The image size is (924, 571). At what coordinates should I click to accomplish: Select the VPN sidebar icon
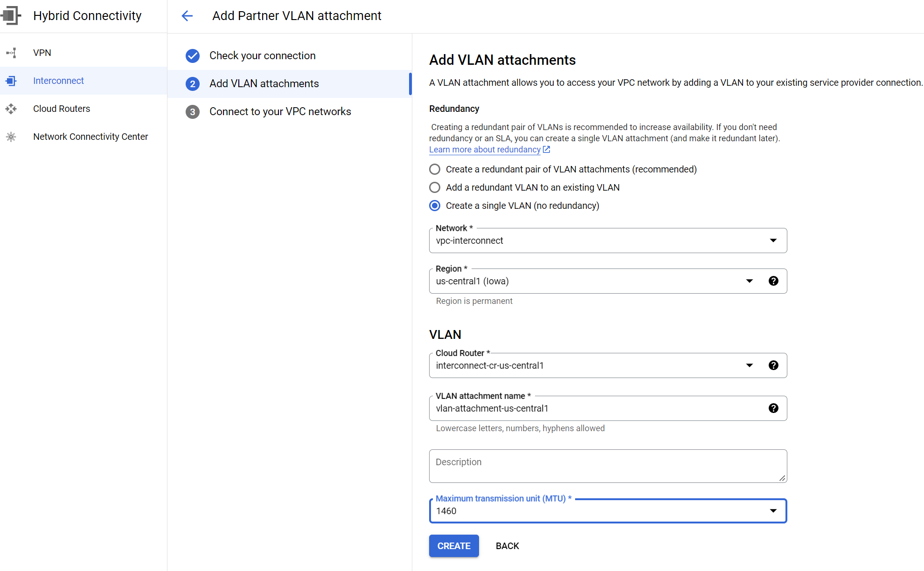point(11,53)
